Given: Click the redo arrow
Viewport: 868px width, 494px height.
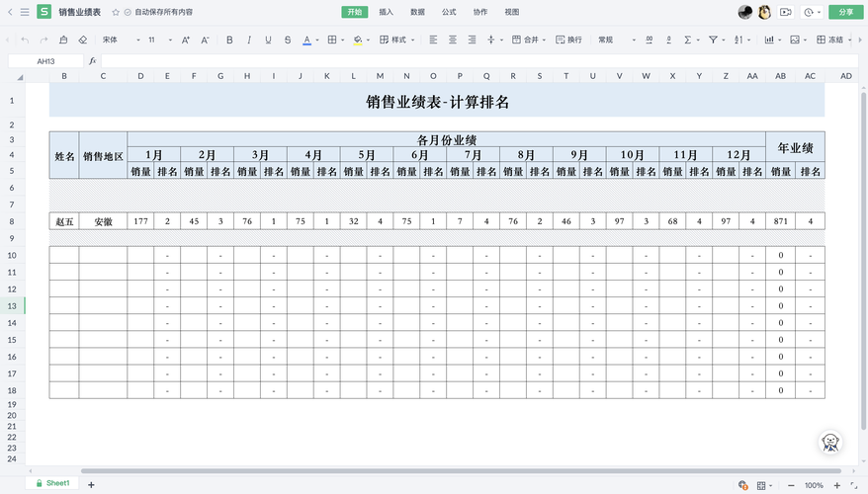Looking at the screenshot, I should (x=44, y=40).
